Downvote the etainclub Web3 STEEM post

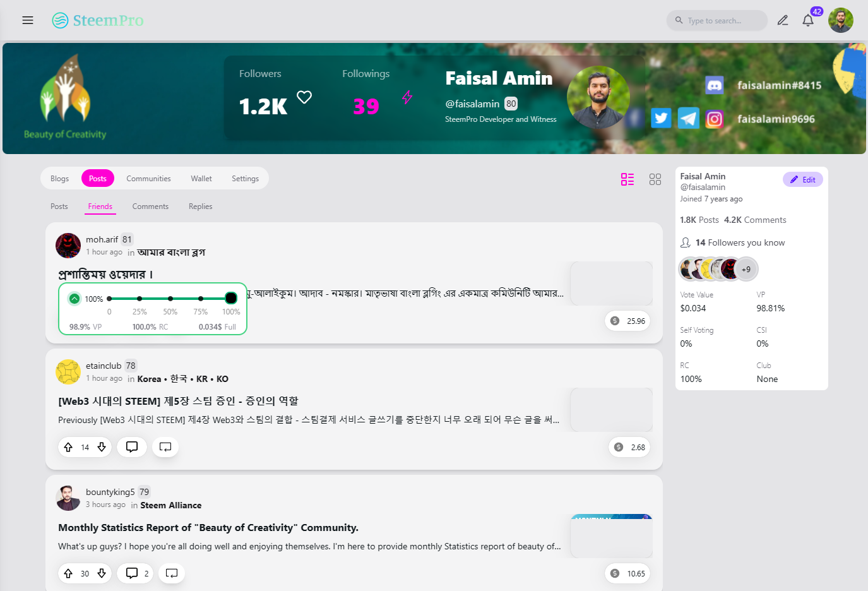[102, 447]
